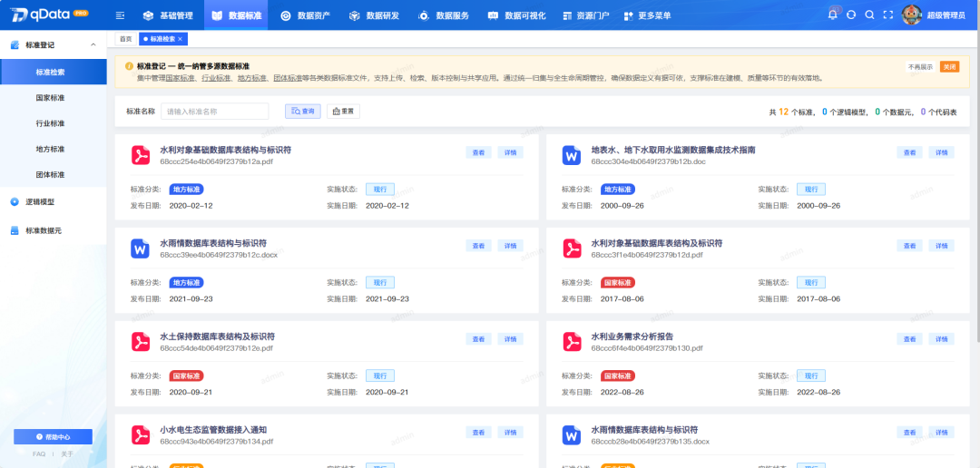Click 详情 for file 68ccc39ee4b0649f2379b12c.docx
The height and width of the screenshot is (468, 980).
(x=511, y=246)
